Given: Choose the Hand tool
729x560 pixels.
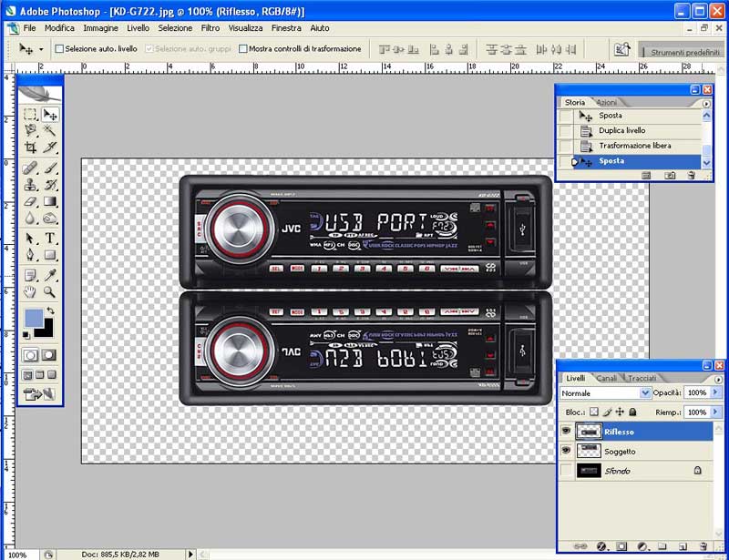Looking at the screenshot, I should click(x=30, y=292).
